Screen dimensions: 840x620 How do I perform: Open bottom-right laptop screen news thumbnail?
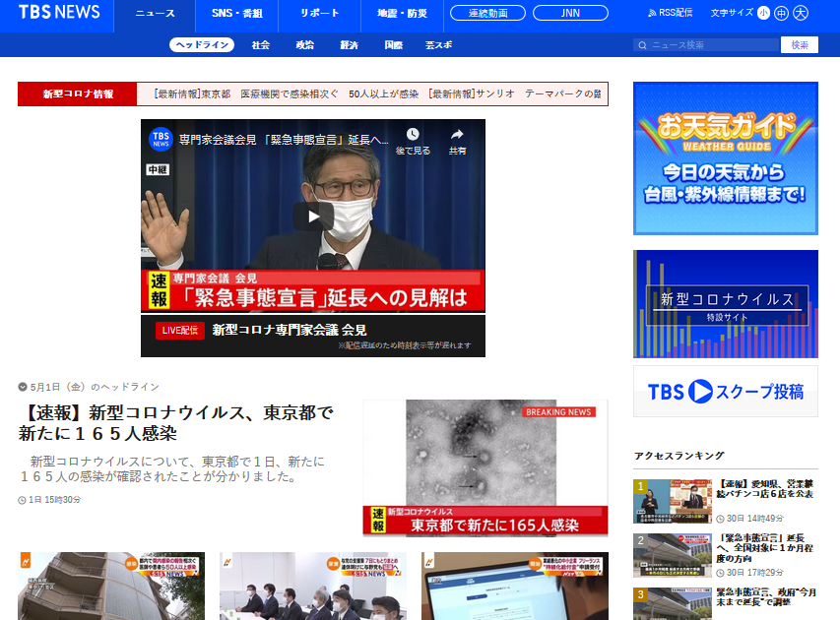pos(515,587)
